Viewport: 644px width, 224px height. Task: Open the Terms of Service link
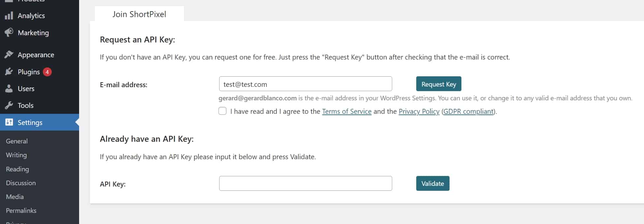coord(347,111)
